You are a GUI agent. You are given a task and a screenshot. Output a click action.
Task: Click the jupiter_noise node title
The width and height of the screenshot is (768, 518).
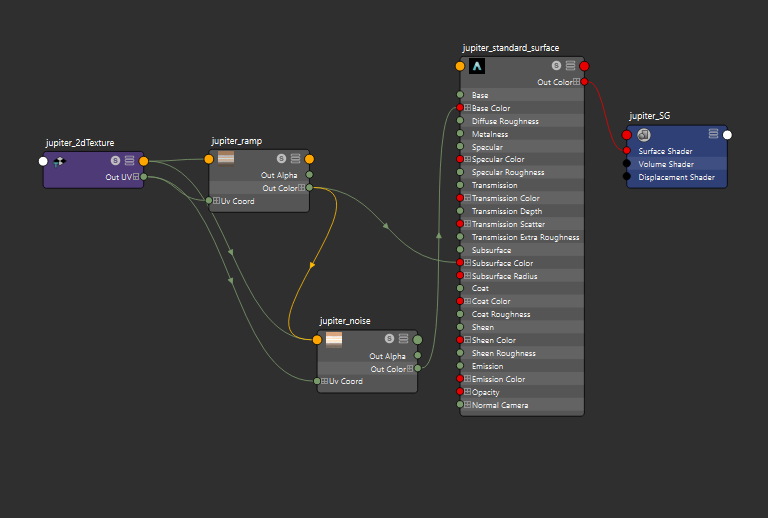tap(345, 321)
